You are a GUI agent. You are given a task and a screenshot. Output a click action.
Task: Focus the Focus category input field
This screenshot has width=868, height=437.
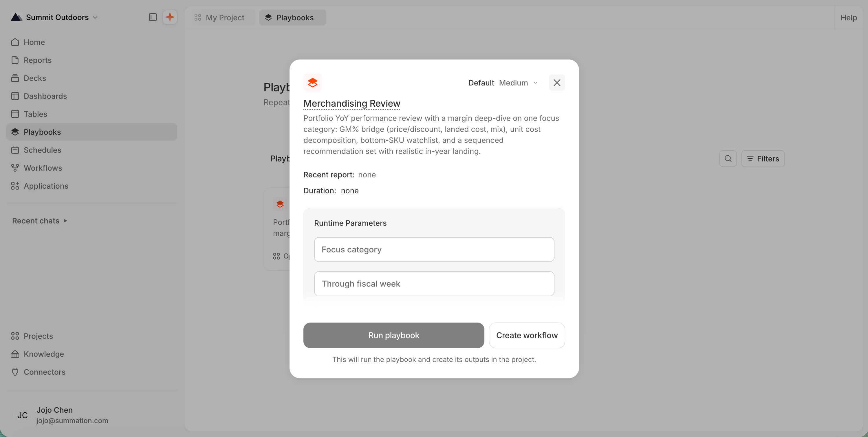coord(434,250)
